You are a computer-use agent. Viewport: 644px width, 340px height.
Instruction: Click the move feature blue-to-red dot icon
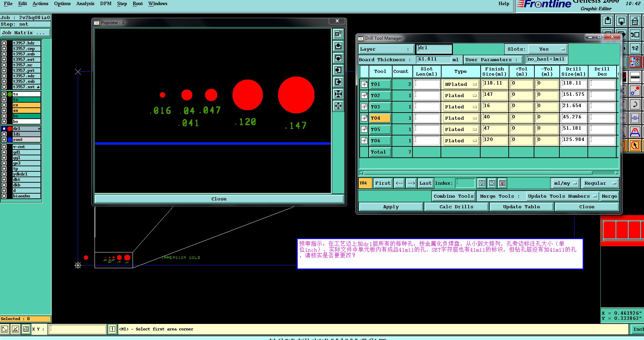(x=635, y=91)
